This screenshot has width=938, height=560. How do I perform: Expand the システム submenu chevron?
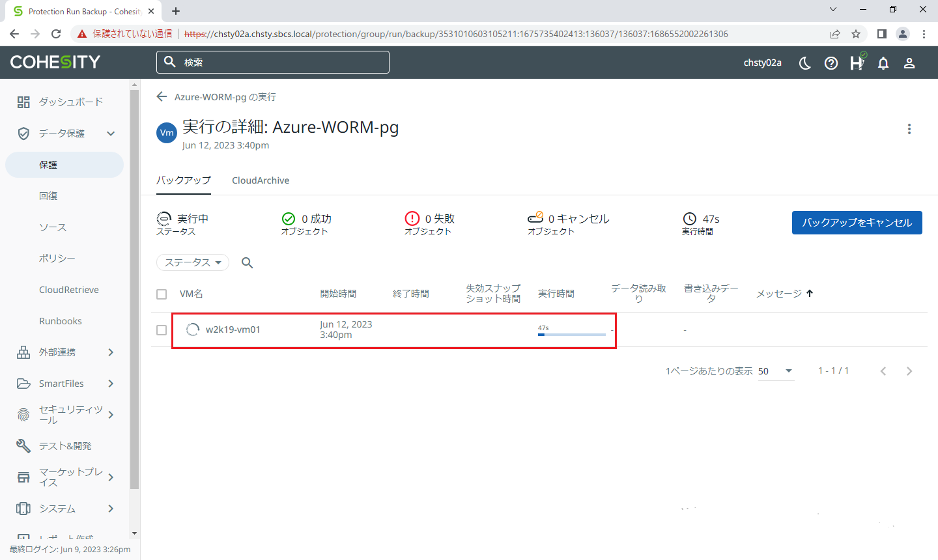point(111,509)
